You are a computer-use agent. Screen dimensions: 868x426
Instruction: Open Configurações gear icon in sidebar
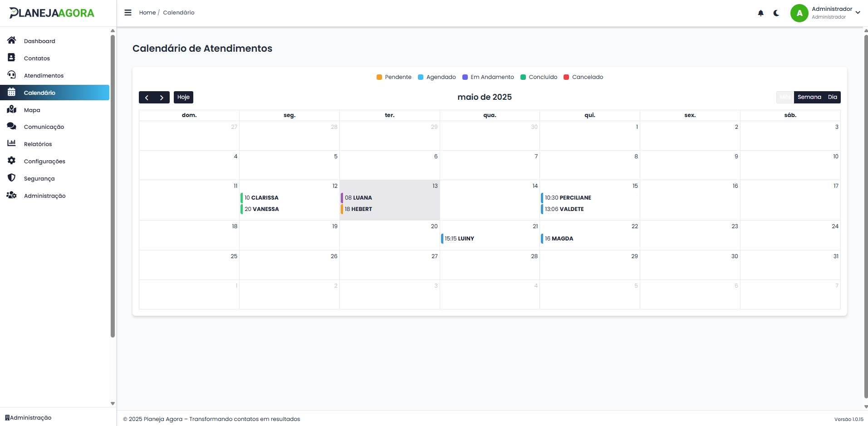12,161
